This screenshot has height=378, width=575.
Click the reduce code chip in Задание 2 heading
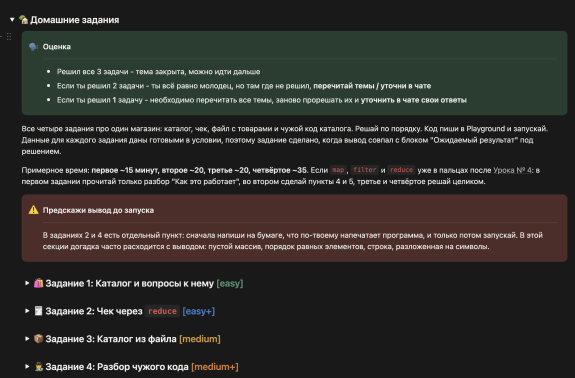(x=162, y=311)
